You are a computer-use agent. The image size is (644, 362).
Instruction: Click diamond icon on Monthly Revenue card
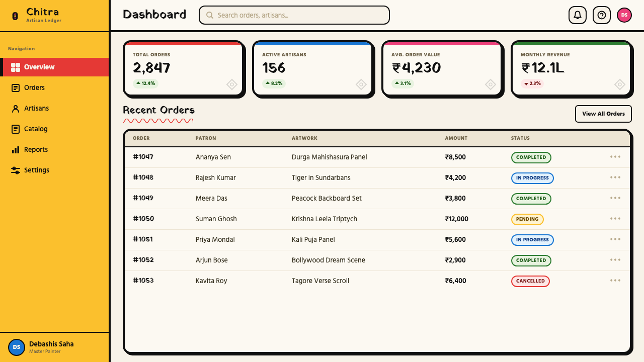coord(620,84)
